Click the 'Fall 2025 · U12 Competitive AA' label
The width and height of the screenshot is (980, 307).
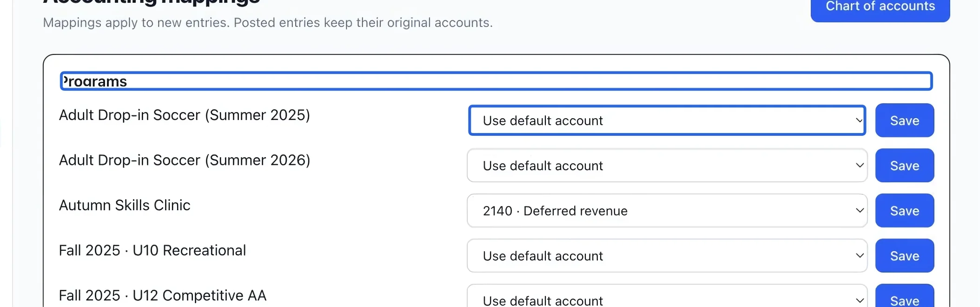163,295
